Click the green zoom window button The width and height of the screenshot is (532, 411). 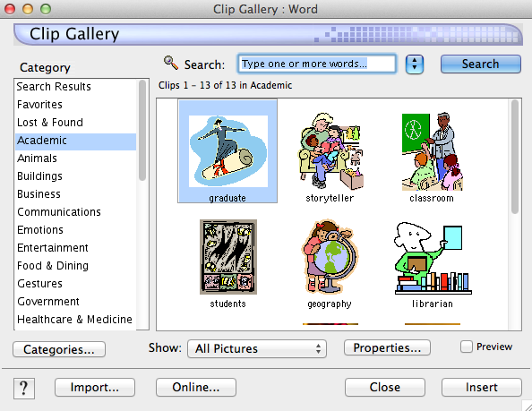46,9
